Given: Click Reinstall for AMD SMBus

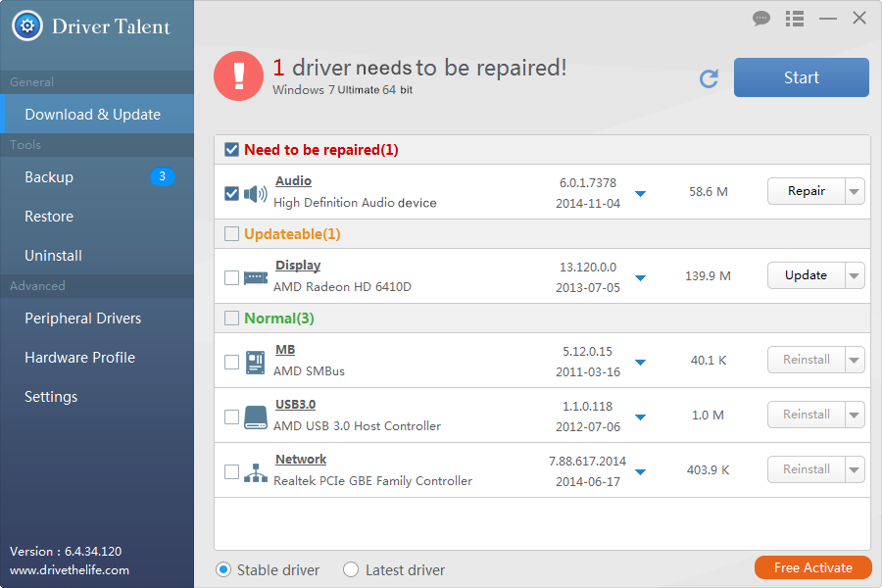Looking at the screenshot, I should [807, 360].
